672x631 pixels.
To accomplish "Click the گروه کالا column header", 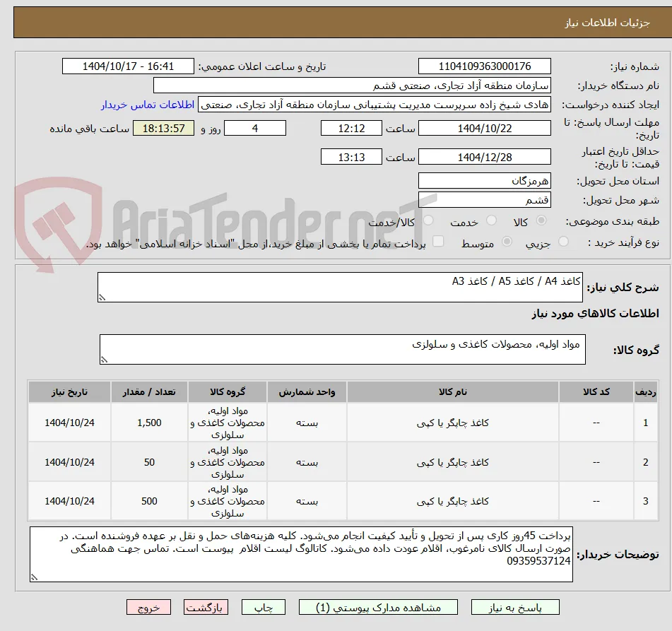I will tap(227, 391).
